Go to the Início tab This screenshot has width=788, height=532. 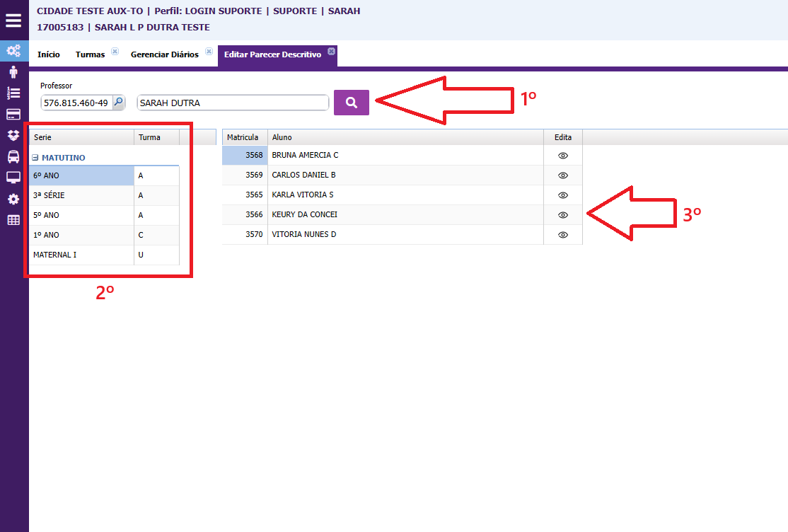click(49, 54)
